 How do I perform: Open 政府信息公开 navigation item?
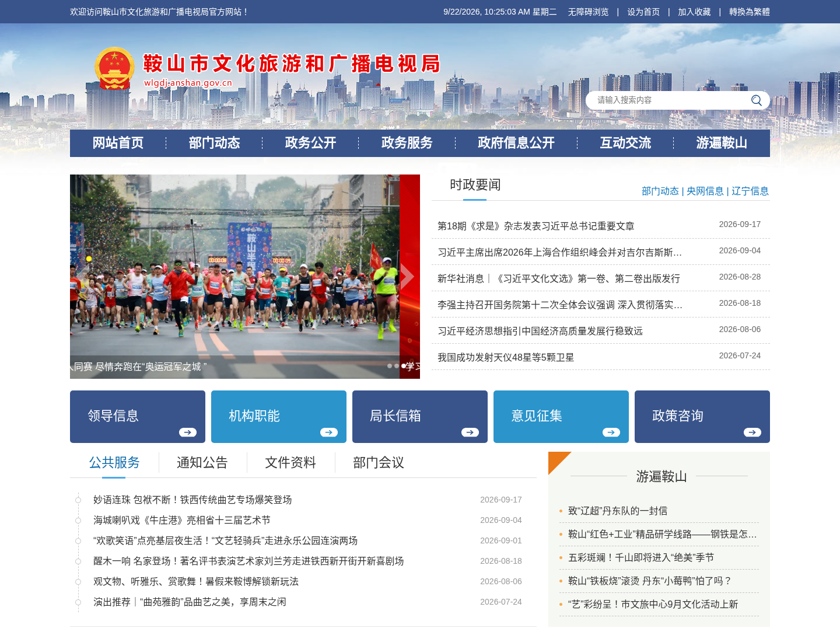pyautogui.click(x=516, y=143)
